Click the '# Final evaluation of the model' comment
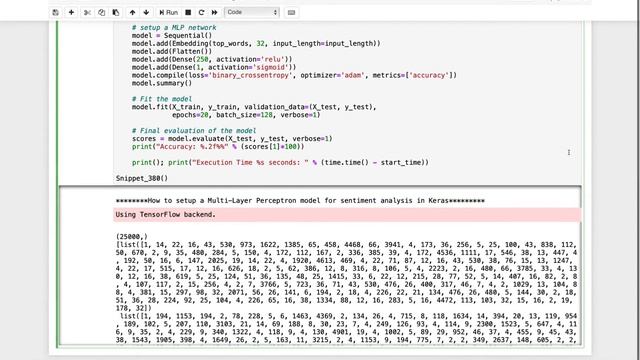The image size is (640, 360). 194,131
